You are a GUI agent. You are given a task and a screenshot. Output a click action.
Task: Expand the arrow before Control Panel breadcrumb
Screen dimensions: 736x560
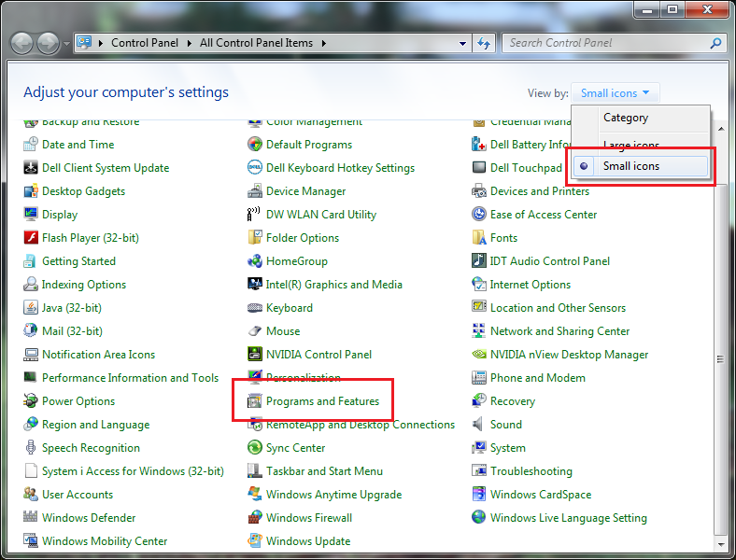click(x=101, y=43)
